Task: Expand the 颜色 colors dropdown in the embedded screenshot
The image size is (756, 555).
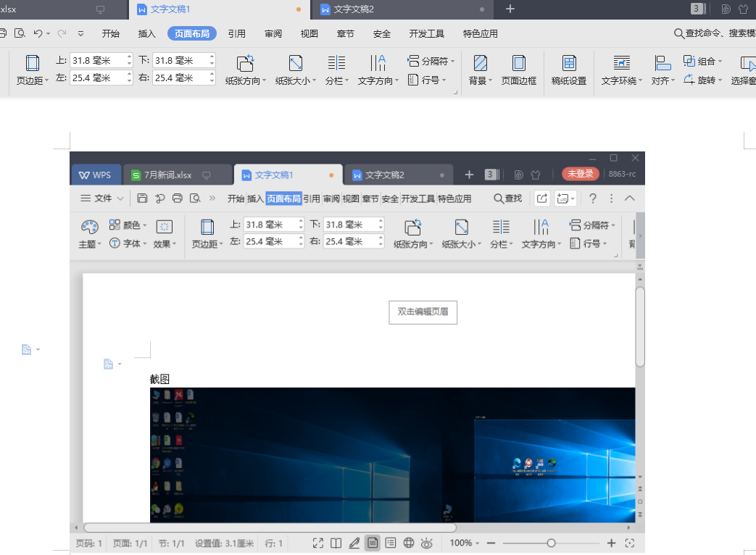Action: tap(145, 225)
